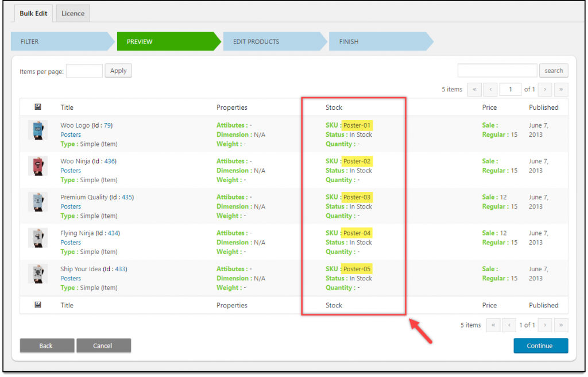Click the previous page arrow in bottom pagination

509,325
